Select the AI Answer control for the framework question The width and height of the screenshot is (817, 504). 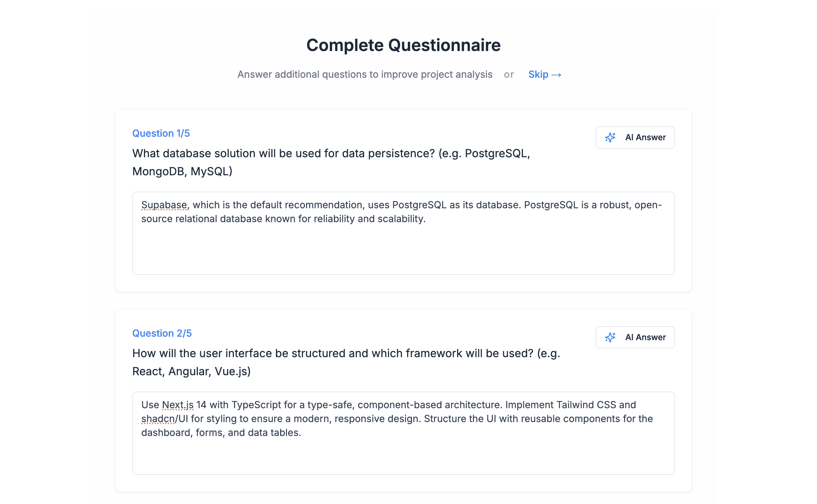click(x=635, y=337)
